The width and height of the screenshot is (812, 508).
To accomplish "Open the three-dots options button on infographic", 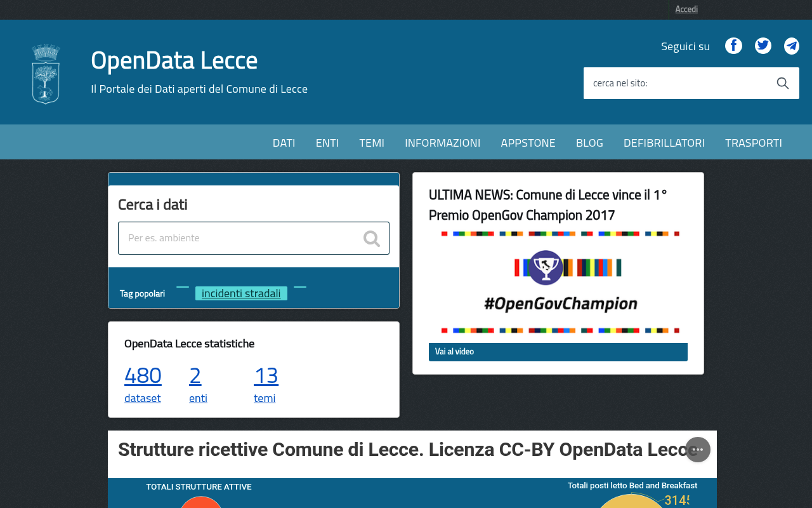I will tap(698, 450).
